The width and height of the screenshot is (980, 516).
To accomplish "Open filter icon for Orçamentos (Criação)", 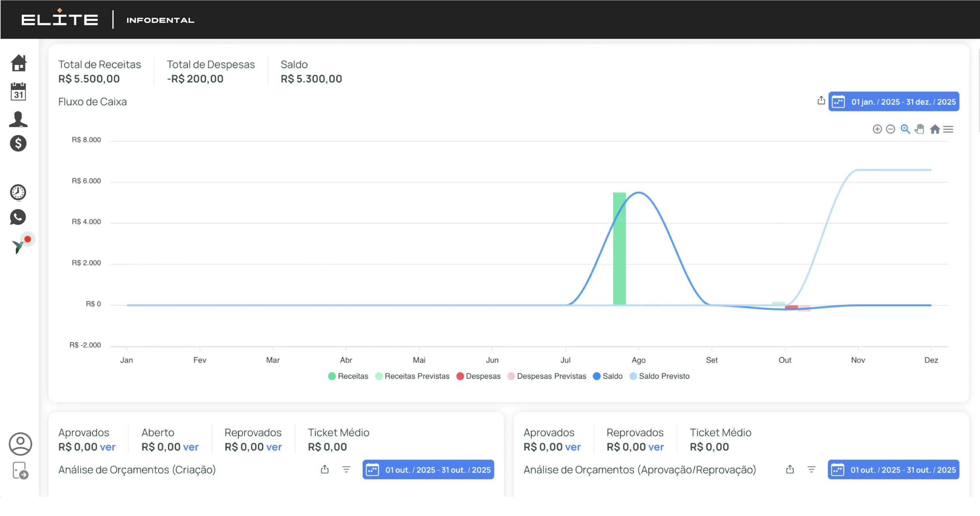I will point(346,470).
